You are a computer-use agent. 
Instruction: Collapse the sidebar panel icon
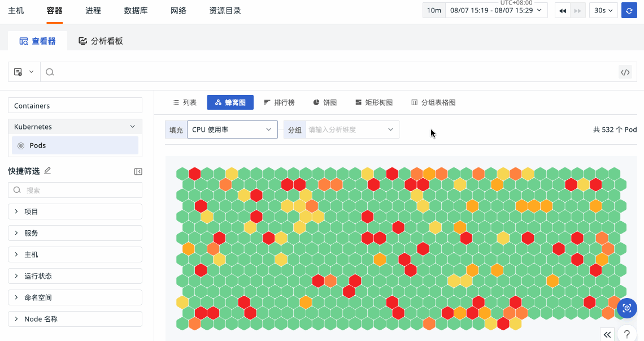(138, 171)
